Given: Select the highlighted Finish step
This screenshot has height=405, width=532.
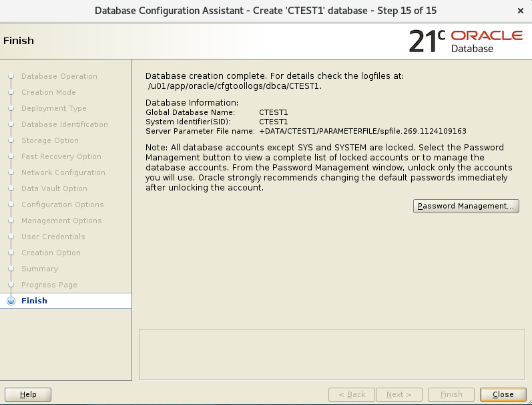Looking at the screenshot, I should click(x=65, y=301).
